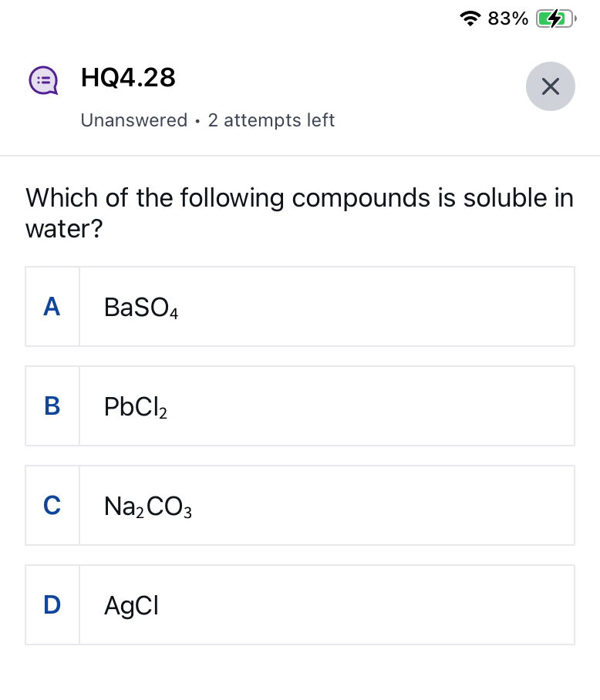
Task: Click the battery charging icon
Action: tap(554, 18)
